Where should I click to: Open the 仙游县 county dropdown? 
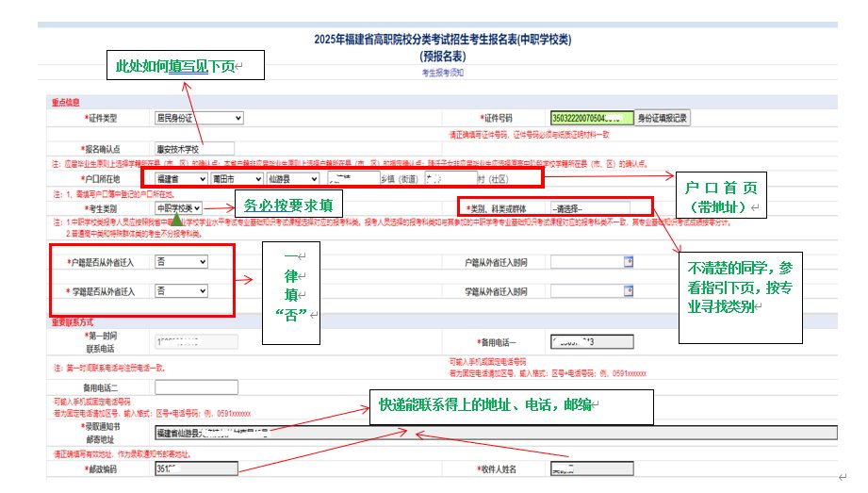291,178
